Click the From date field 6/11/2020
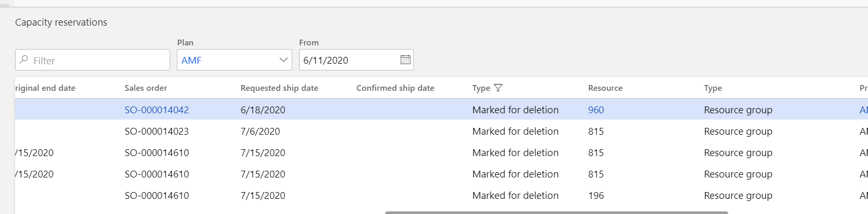The image size is (868, 214). (x=347, y=60)
